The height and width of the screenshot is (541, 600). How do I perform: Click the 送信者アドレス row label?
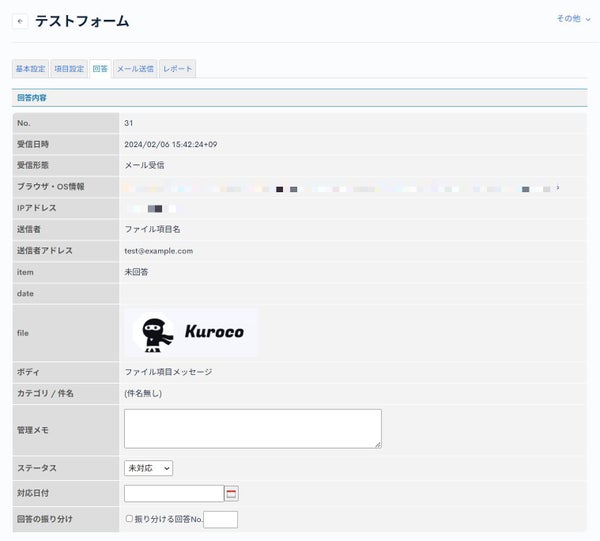point(44,251)
